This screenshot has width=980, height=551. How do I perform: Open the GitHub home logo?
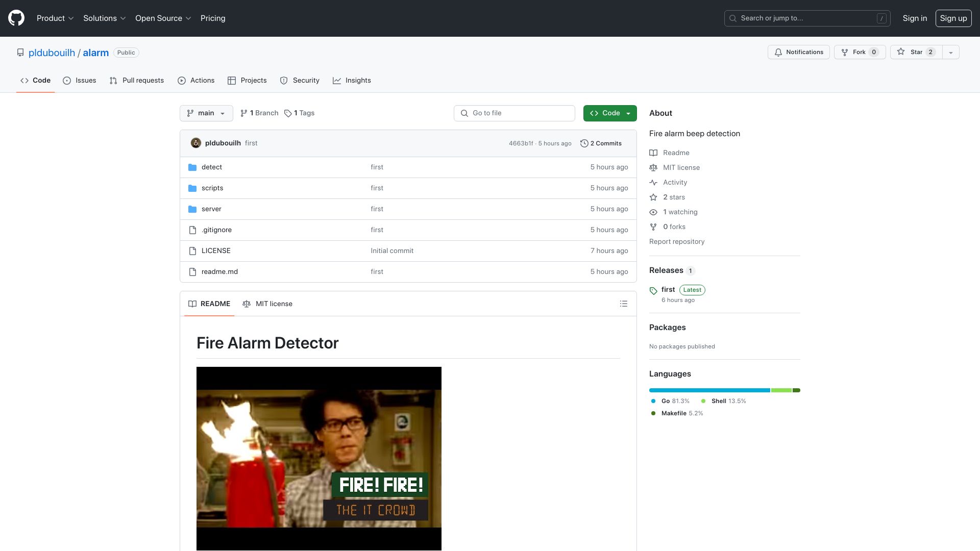tap(16, 18)
